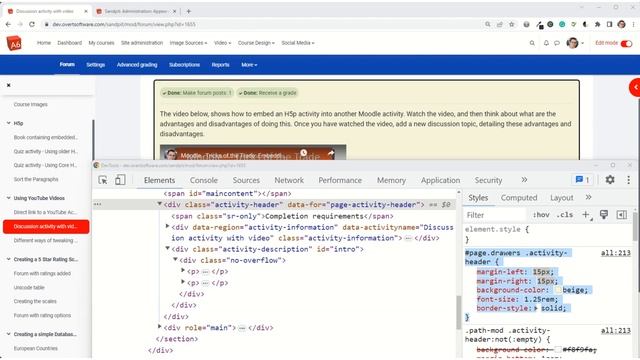This screenshot has width=640, height=360.
Task: Open the red block drawer arrow
Action: [635, 87]
